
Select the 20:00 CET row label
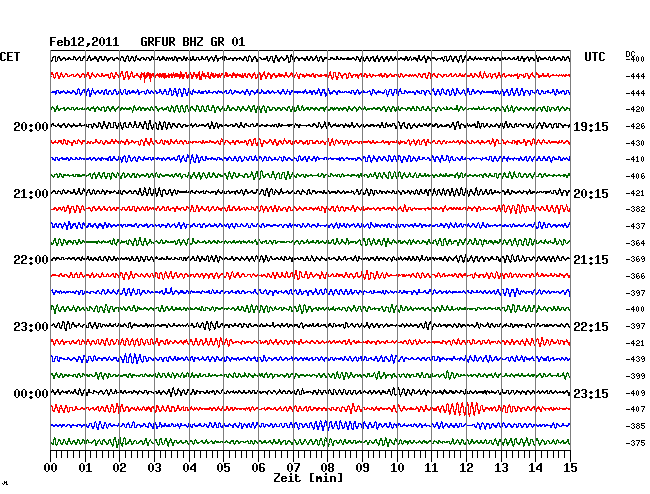tap(31, 127)
